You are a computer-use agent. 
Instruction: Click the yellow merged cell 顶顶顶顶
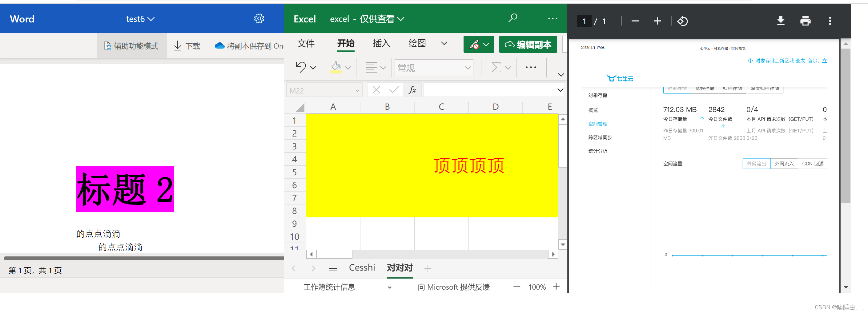click(432, 166)
